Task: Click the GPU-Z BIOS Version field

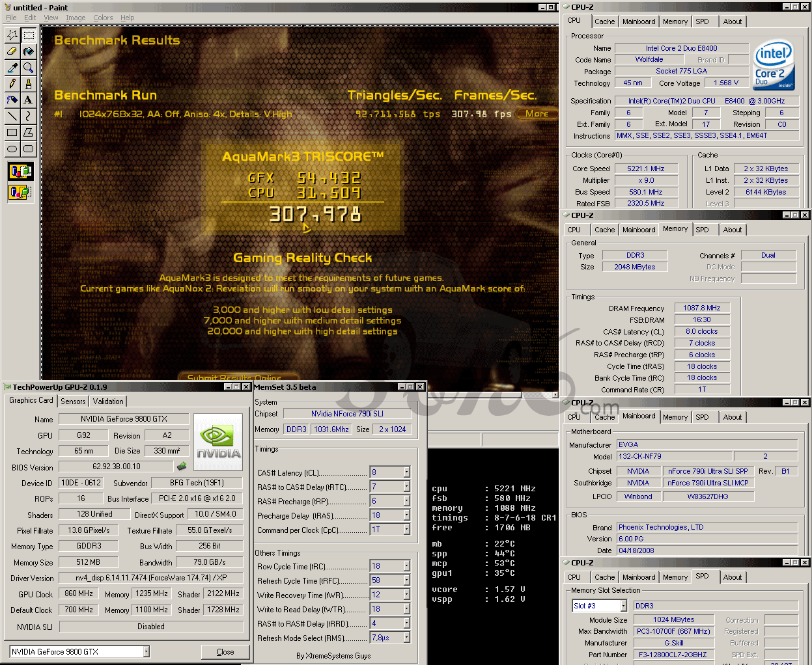Action: pyautogui.click(x=116, y=467)
